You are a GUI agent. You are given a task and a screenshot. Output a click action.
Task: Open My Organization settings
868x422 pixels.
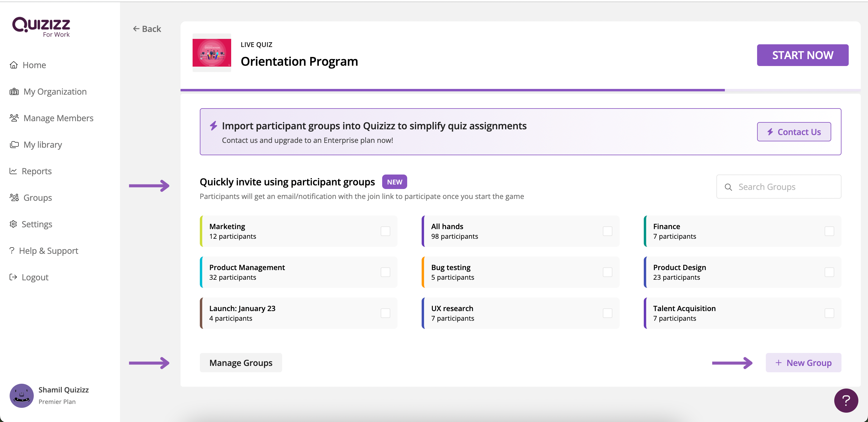[55, 91]
